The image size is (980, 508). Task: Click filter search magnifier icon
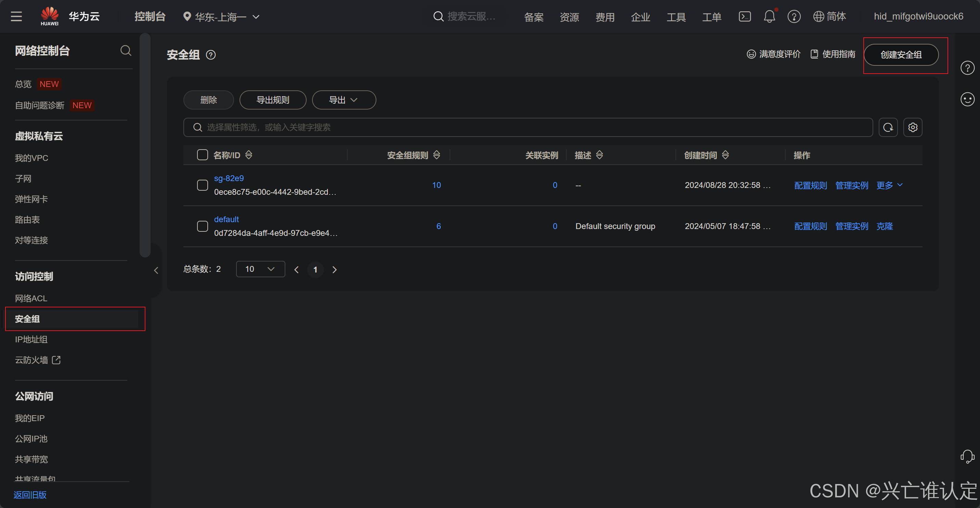coord(197,127)
